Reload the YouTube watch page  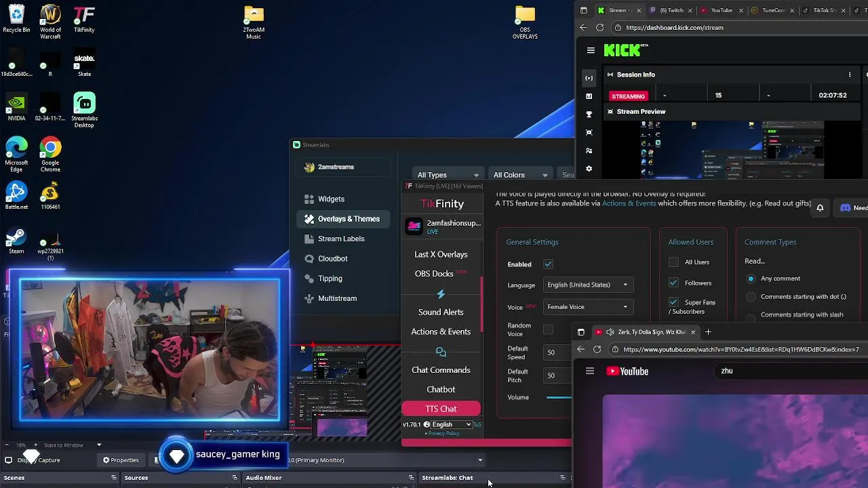coord(597,350)
